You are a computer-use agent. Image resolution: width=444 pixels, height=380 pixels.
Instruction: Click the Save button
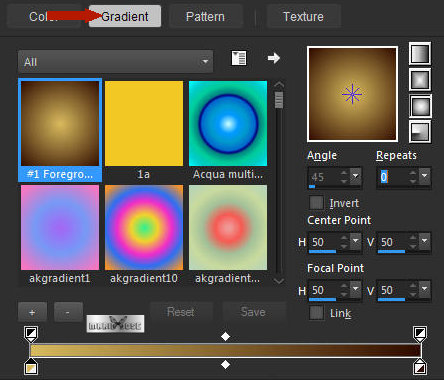click(x=253, y=312)
